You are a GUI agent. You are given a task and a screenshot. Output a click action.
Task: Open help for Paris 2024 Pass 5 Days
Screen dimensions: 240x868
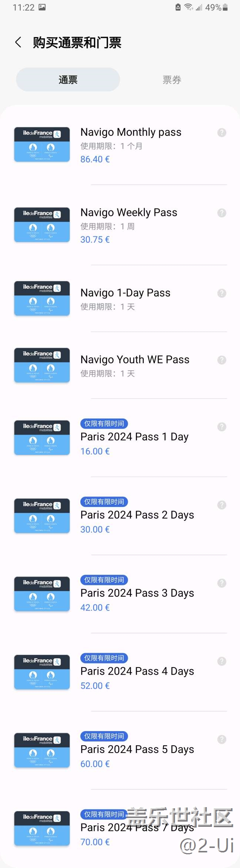221,739
